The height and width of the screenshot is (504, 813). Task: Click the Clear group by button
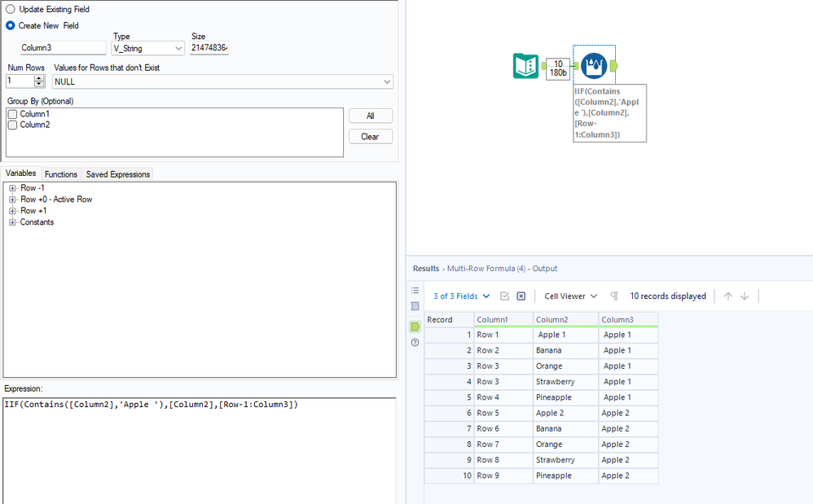tap(370, 137)
